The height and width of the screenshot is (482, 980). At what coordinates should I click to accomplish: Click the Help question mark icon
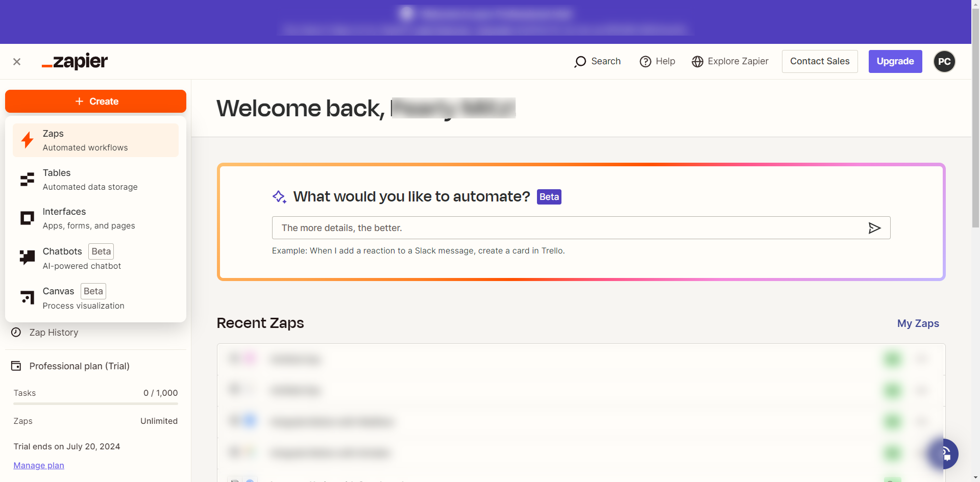(x=645, y=62)
